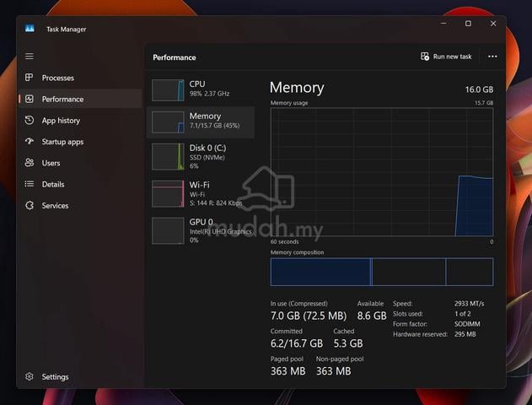The image size is (532, 405).
Task: Open Services via its puzzle icon
Action: 30,205
